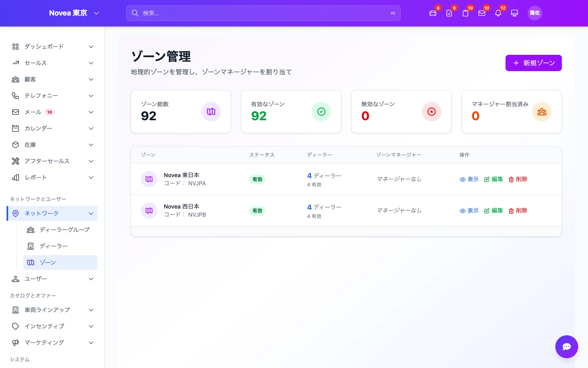Click the ステータス column header
The height and width of the screenshot is (368, 588).
coord(262,155)
